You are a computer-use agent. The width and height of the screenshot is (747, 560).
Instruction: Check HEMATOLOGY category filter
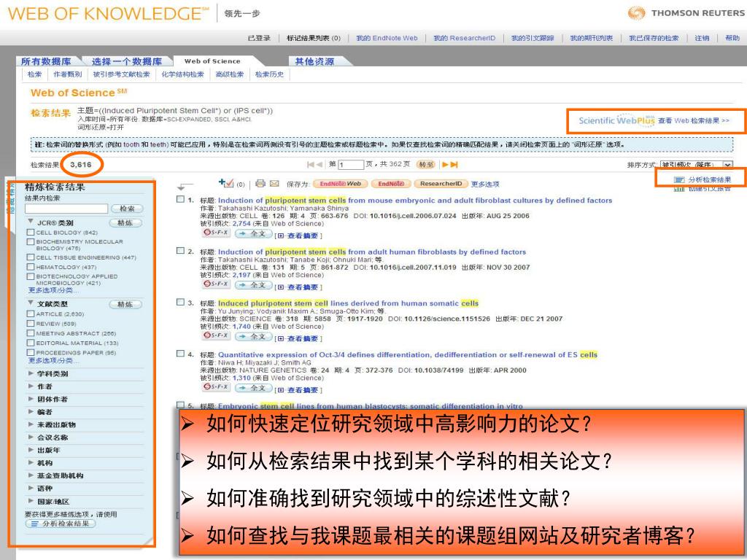(31, 267)
